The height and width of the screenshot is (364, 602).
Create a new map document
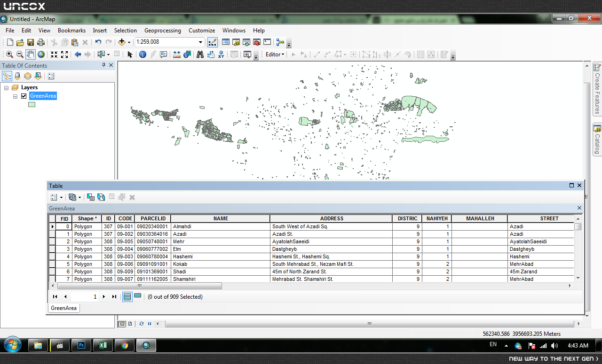click(x=10, y=42)
